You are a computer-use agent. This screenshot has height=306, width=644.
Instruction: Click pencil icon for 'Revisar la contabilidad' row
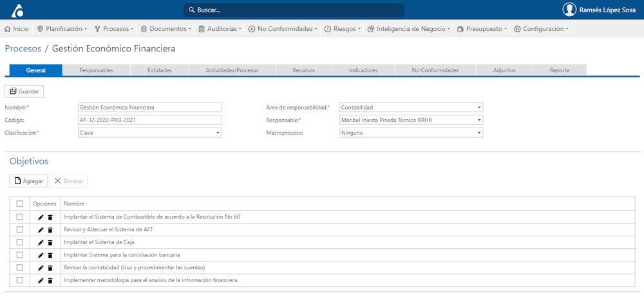tap(41, 267)
